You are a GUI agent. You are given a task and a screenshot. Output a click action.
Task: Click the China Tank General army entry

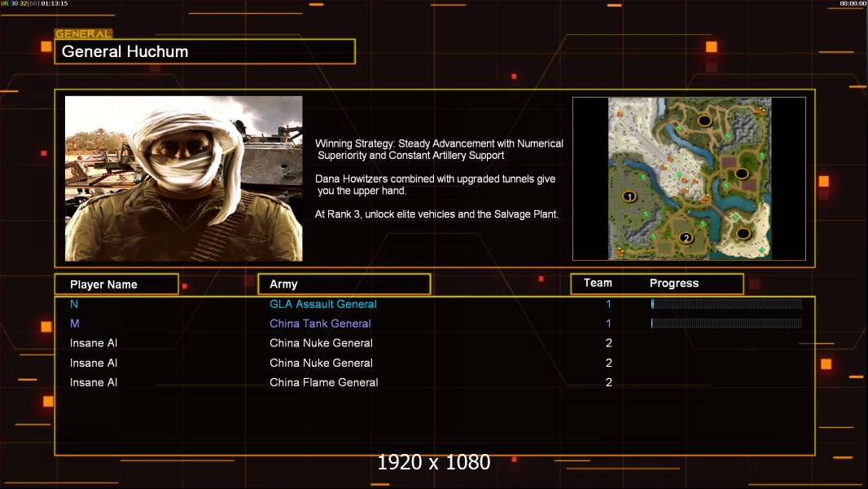pos(321,324)
